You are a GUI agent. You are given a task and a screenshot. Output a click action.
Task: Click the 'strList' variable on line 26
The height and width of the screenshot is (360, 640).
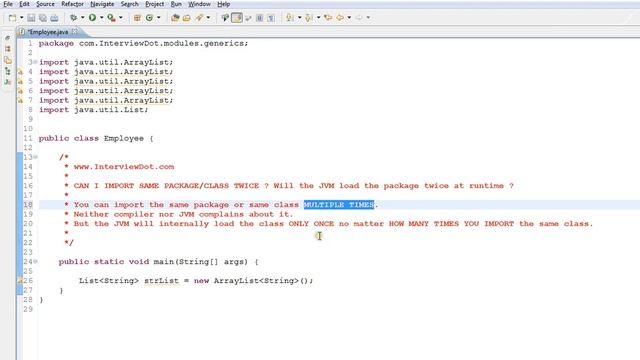161,281
